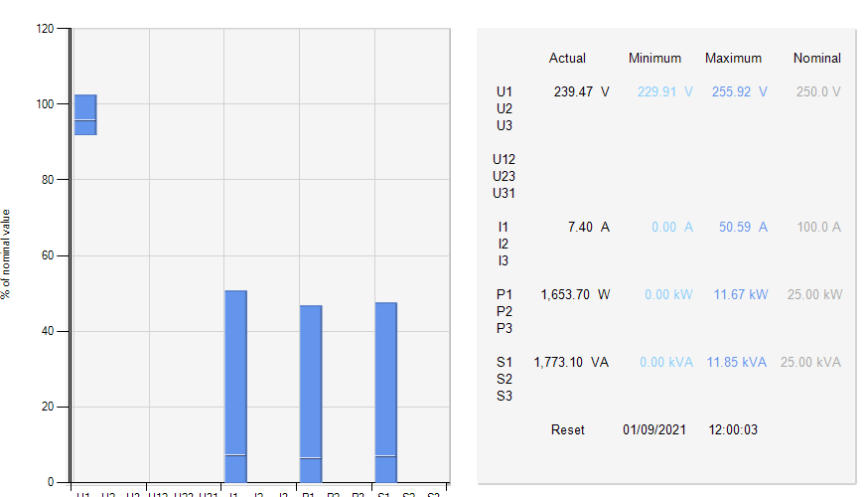Screen dimensions: 868x497
Task: Click the U1 maximum value 255.92 V
Action: coord(739,91)
